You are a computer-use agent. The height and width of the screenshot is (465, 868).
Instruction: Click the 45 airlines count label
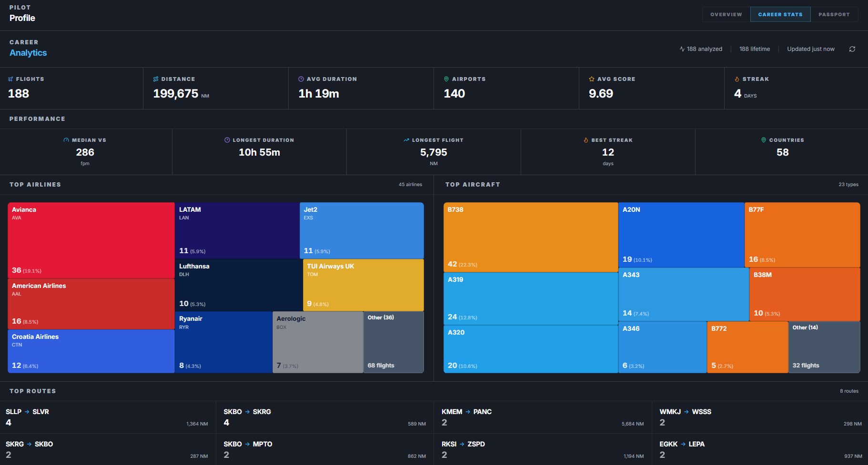410,185
